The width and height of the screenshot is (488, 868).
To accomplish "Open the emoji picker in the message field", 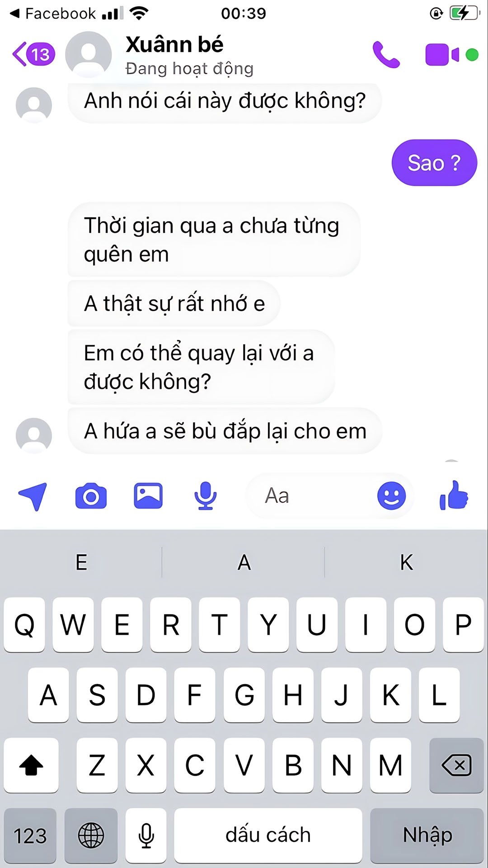I will pyautogui.click(x=391, y=496).
